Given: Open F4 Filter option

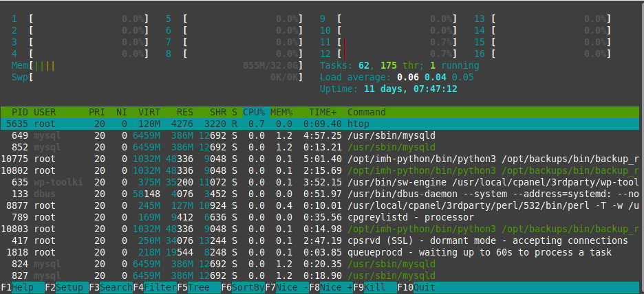Looking at the screenshot, I should click(155, 287).
